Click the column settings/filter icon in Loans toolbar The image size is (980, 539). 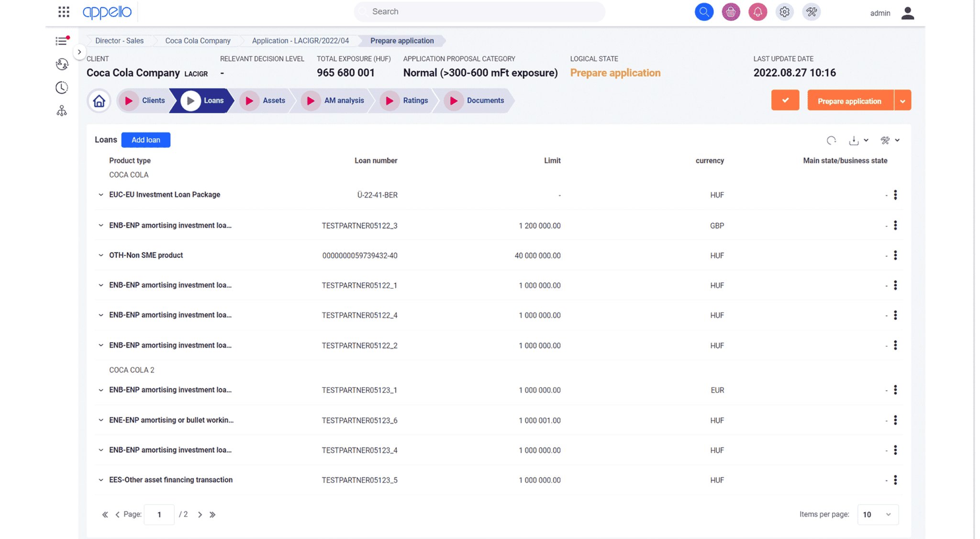[x=885, y=140]
